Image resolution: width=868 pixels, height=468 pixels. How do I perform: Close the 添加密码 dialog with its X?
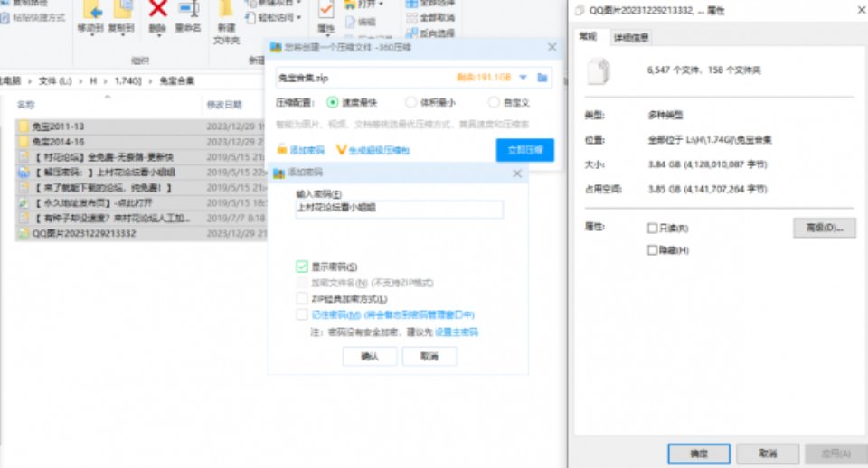pos(517,173)
